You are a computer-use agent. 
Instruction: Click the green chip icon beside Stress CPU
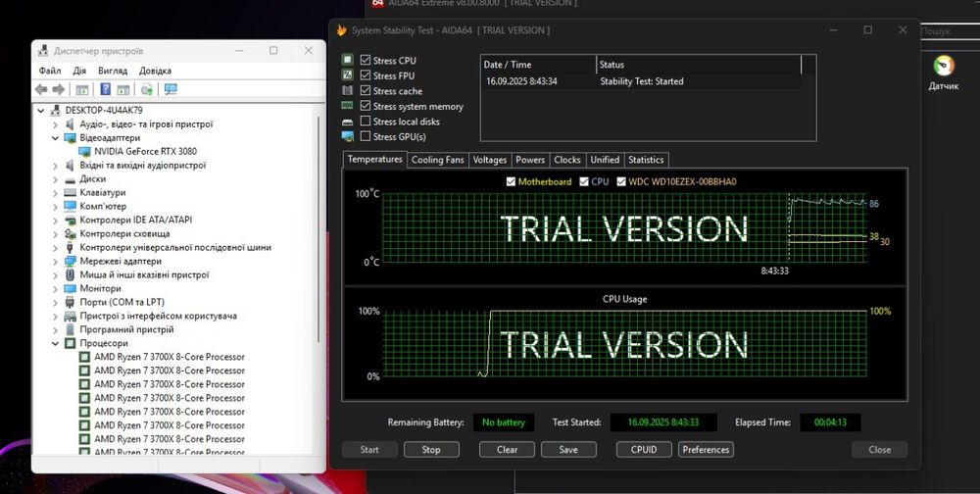tap(348, 60)
